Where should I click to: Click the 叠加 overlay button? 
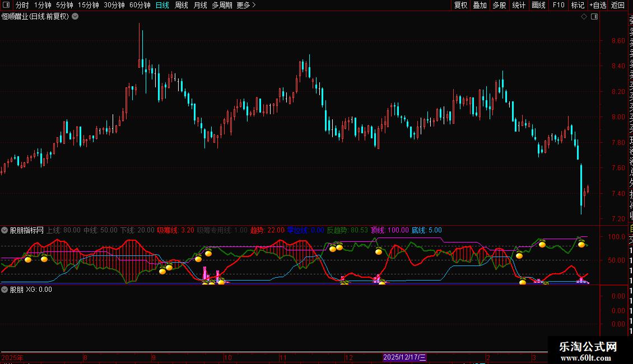coord(480,5)
